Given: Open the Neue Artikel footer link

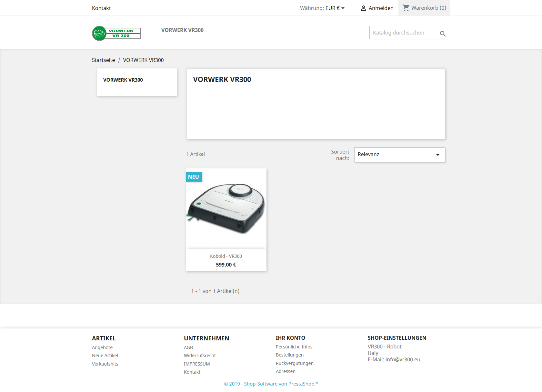Looking at the screenshot, I should pos(105,356).
